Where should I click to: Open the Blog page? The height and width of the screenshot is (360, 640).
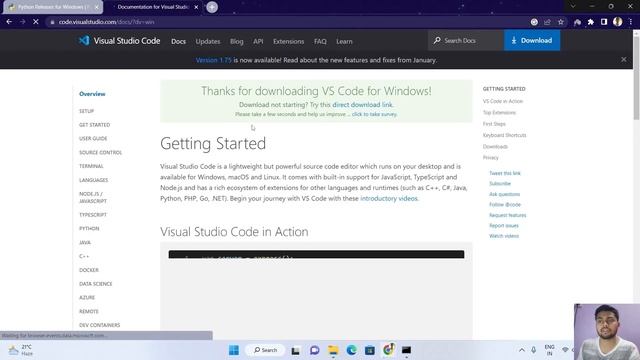click(x=237, y=41)
